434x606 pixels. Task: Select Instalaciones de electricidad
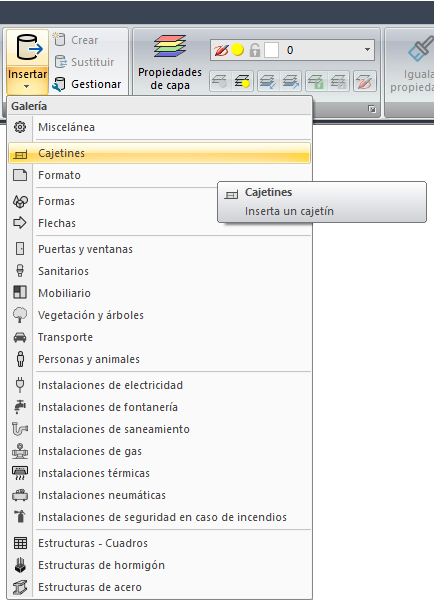click(x=159, y=385)
